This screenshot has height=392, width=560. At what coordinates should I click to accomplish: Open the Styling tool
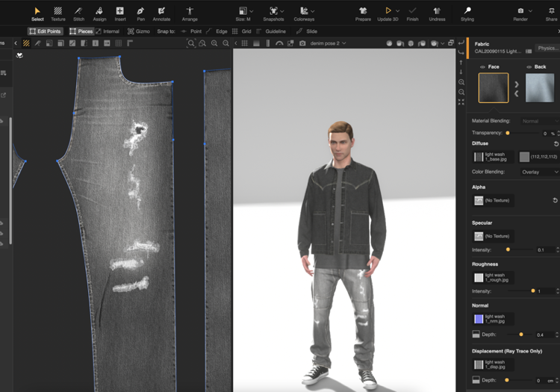pyautogui.click(x=467, y=14)
